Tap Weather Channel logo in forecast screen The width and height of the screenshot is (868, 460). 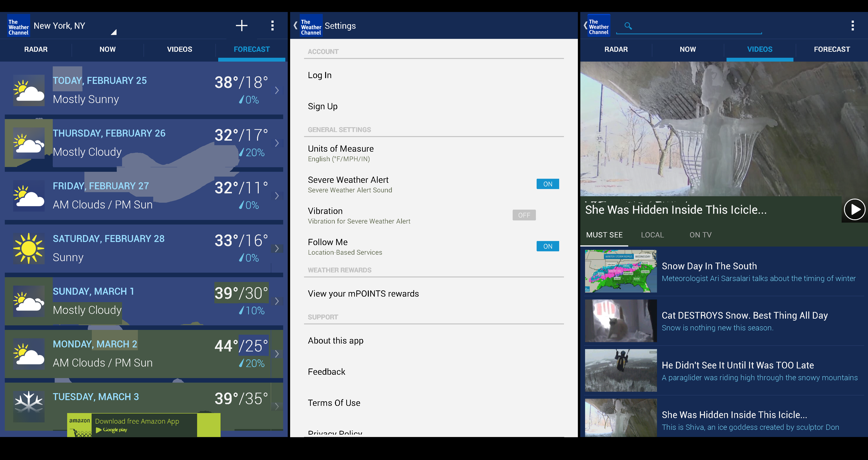[18, 26]
